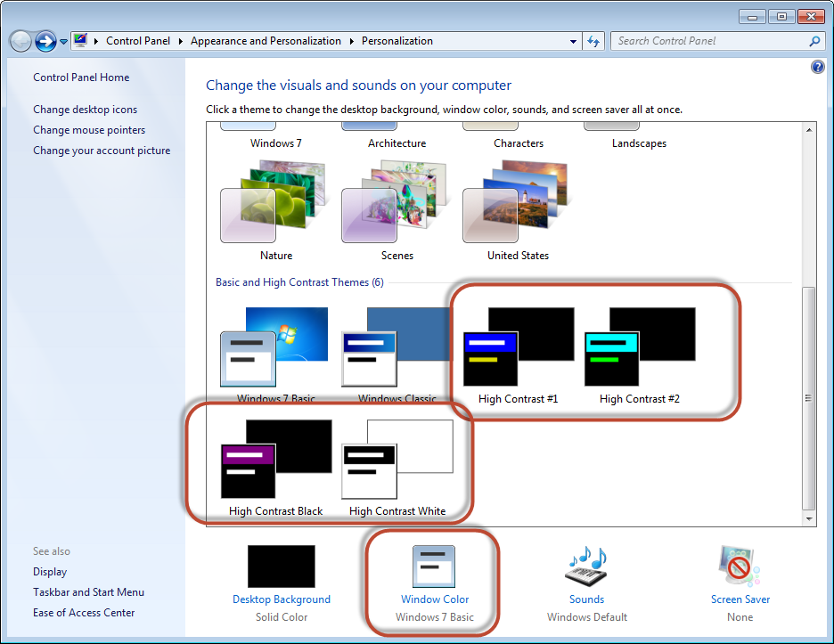834x644 pixels.
Task: Click the Scenes theme label text
Action: pos(397,256)
